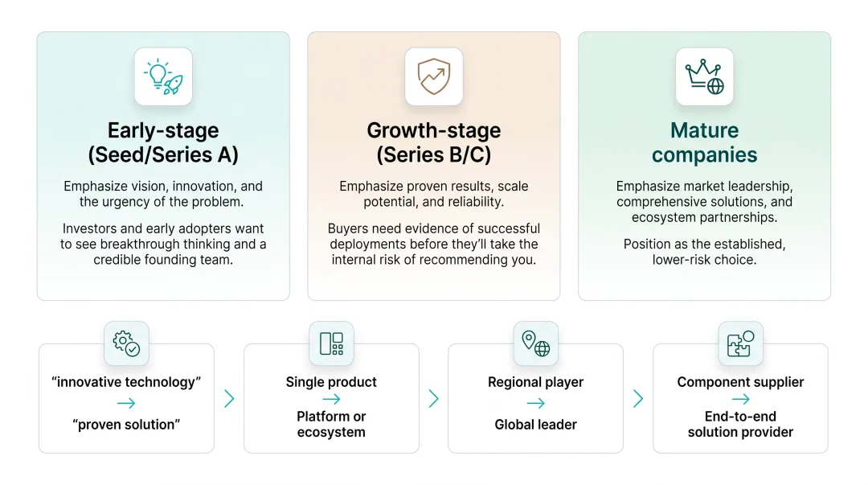Click the arrow under Single product
Viewport: 868px width, 485px height.
pyautogui.click(x=331, y=399)
